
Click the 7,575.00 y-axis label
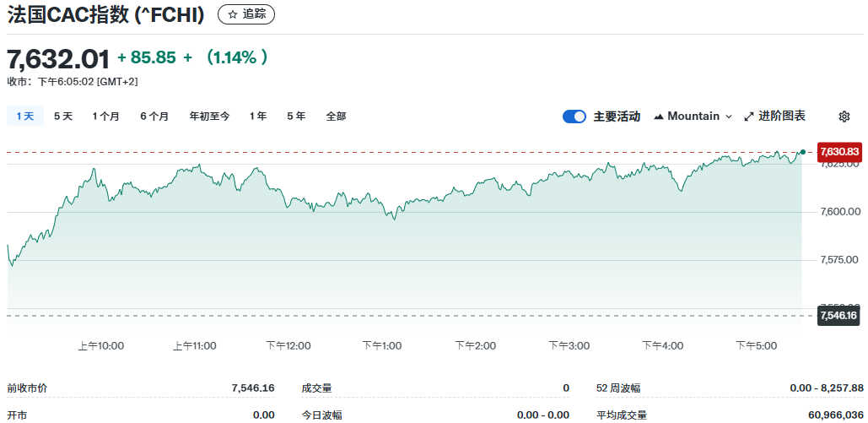[838, 259]
